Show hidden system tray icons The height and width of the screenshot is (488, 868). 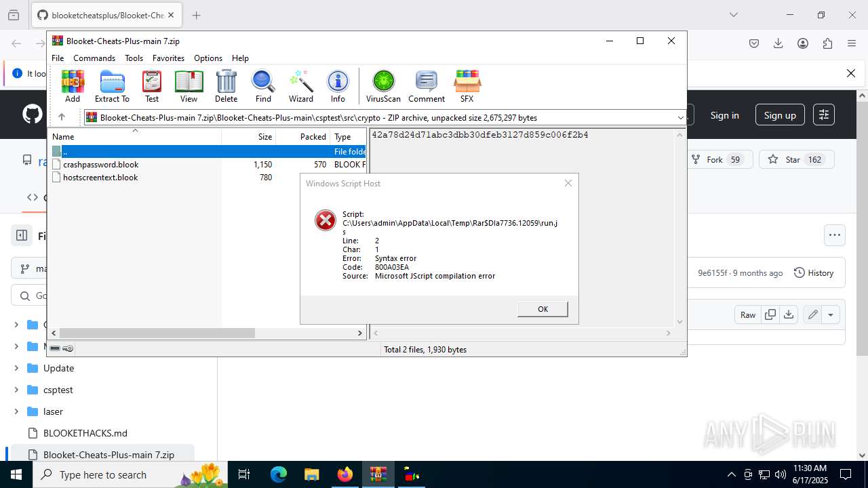731,474
